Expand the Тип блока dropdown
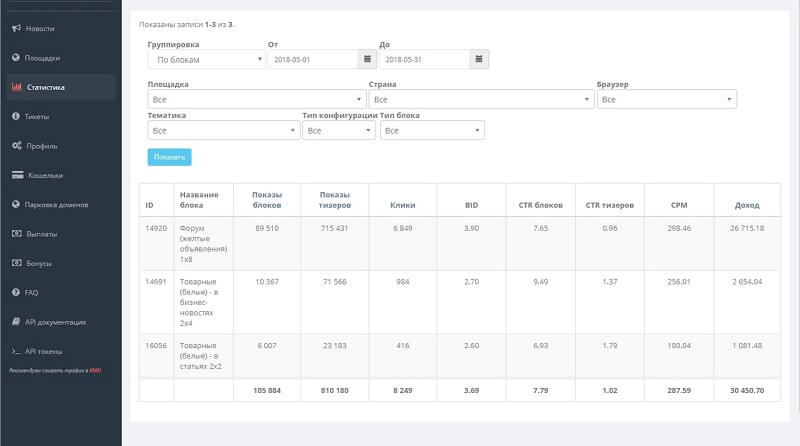The width and height of the screenshot is (800, 446). point(432,131)
